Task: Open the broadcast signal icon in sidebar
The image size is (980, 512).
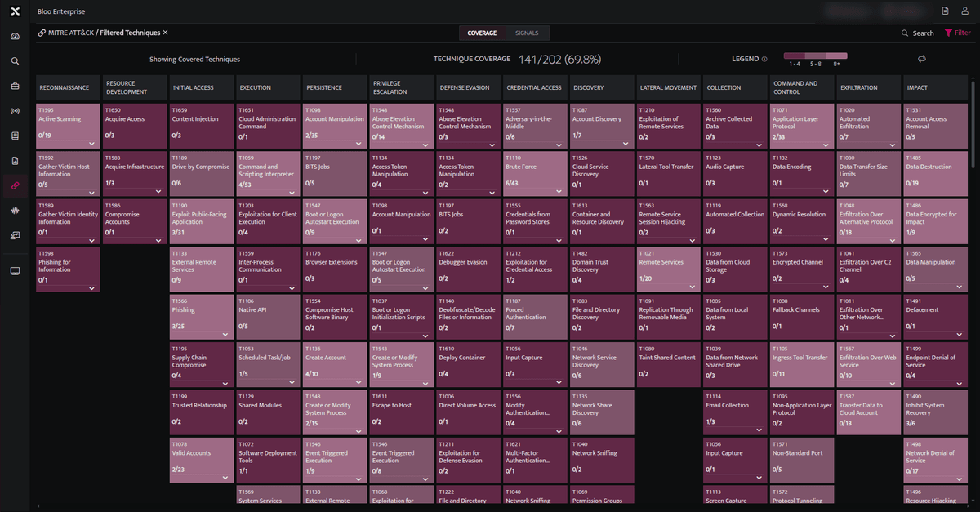Action: coord(15,110)
